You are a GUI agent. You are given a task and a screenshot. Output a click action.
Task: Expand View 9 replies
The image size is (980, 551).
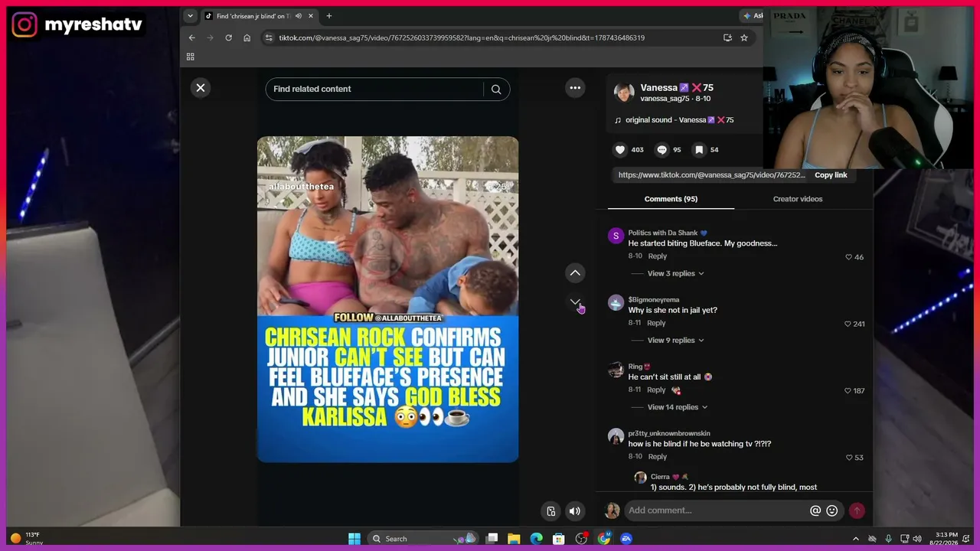tap(676, 341)
